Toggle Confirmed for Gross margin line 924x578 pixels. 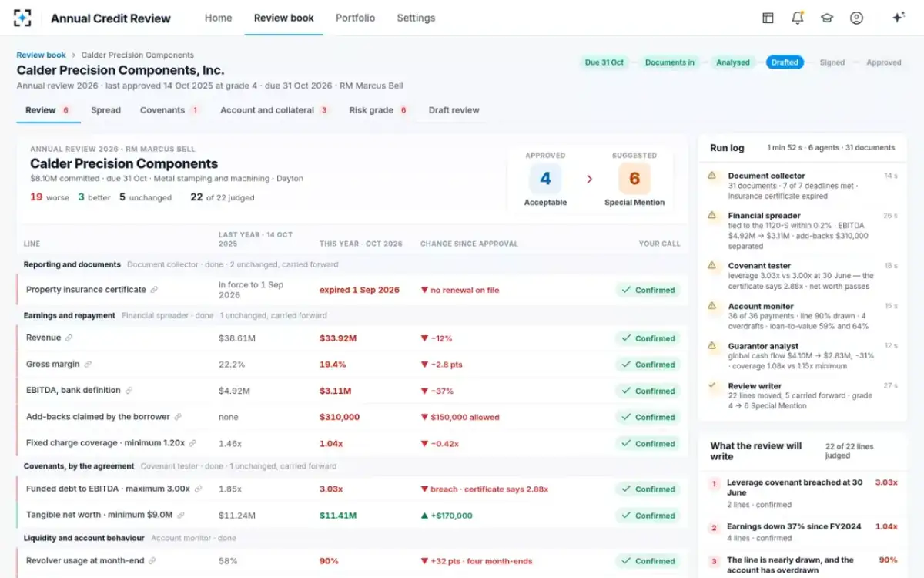click(x=648, y=365)
